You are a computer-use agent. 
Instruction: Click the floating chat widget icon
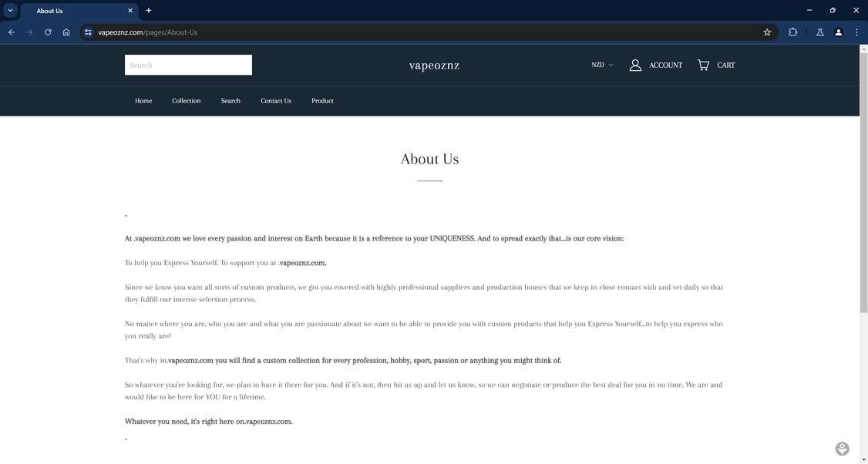tap(842, 449)
